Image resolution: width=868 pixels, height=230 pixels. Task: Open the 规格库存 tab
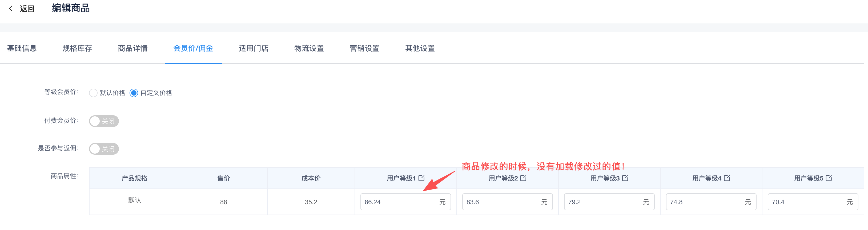(77, 48)
